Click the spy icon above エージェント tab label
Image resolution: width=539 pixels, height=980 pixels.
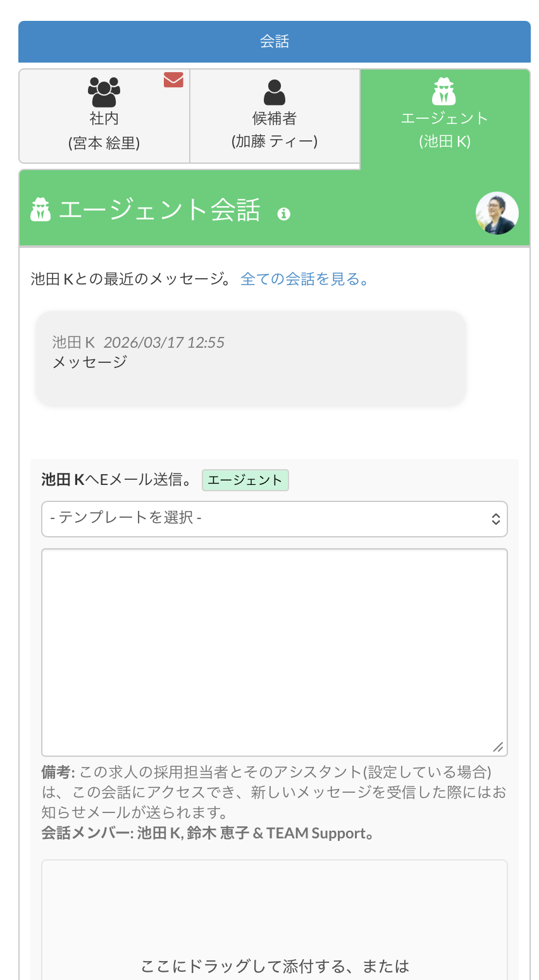click(x=444, y=91)
